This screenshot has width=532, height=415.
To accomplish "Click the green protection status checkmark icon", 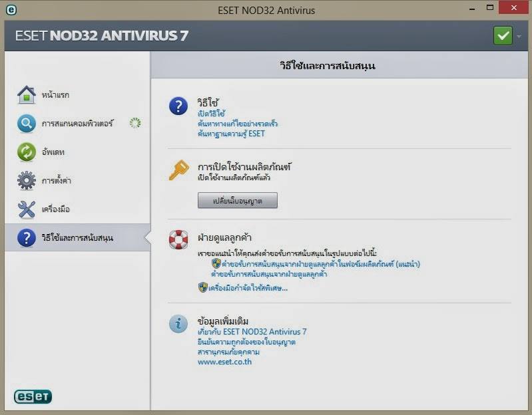I will tap(503, 35).
